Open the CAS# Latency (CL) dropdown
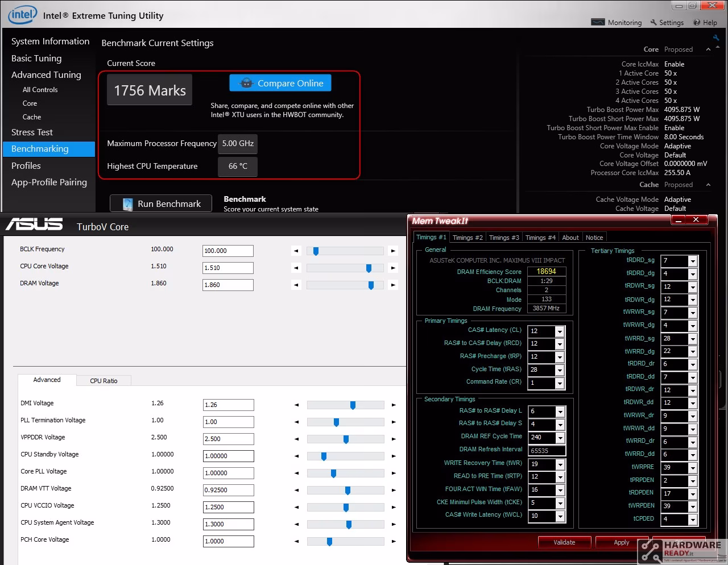This screenshot has height=565, width=728. click(560, 331)
